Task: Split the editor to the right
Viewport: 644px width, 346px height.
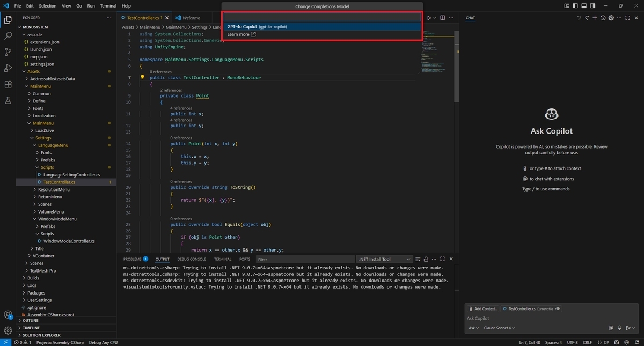Action: pos(443,18)
